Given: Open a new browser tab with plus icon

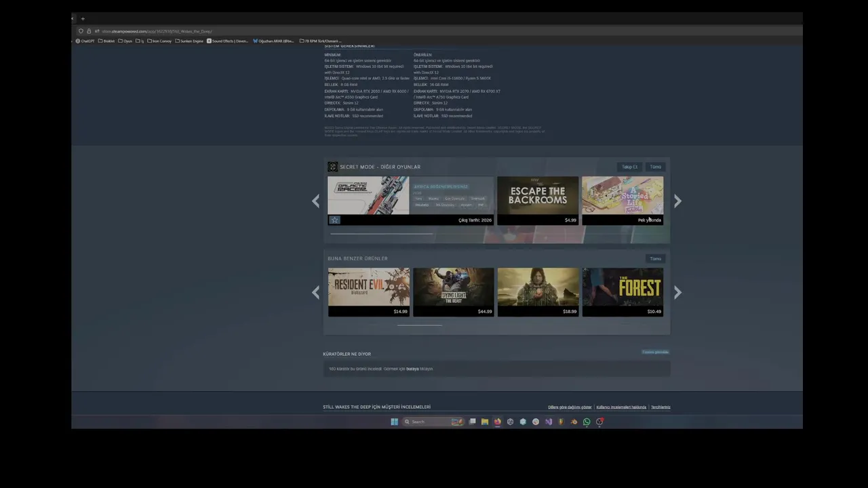Looking at the screenshot, I should [x=83, y=19].
